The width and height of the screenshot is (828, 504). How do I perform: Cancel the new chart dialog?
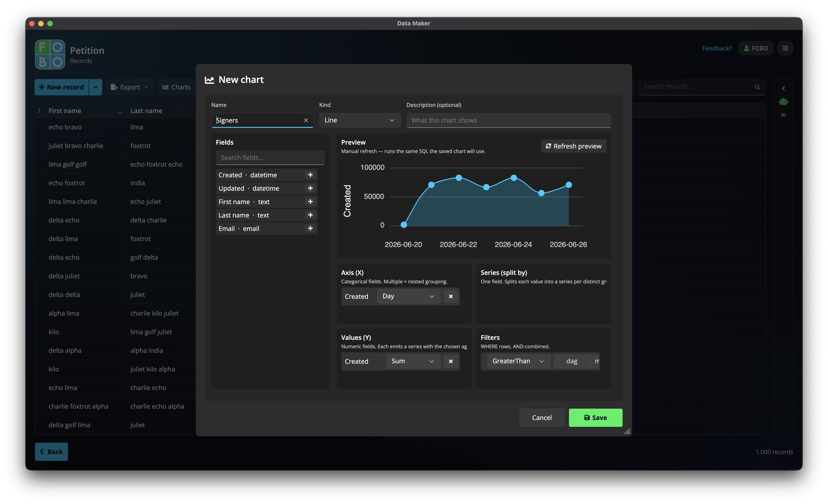click(542, 418)
